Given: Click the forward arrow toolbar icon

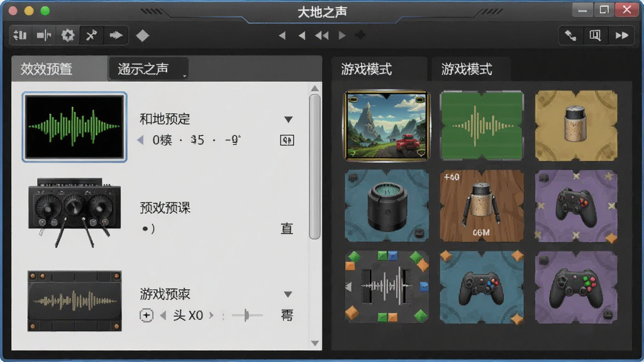Looking at the screenshot, I should 116,36.
